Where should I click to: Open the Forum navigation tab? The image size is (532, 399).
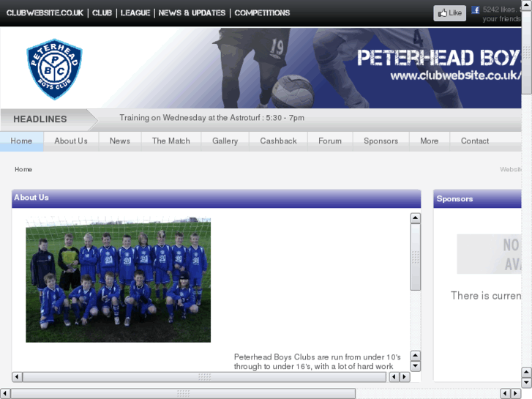pos(330,141)
